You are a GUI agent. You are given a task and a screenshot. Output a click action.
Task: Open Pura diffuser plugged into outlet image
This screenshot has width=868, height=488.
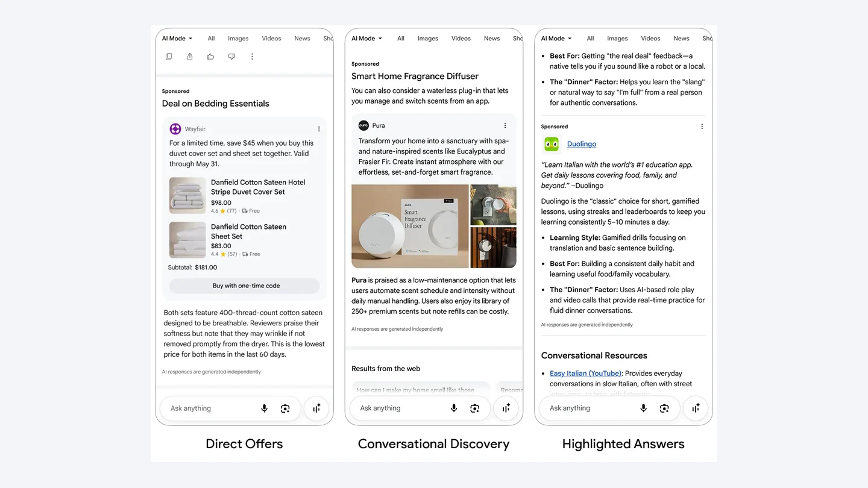click(493, 205)
